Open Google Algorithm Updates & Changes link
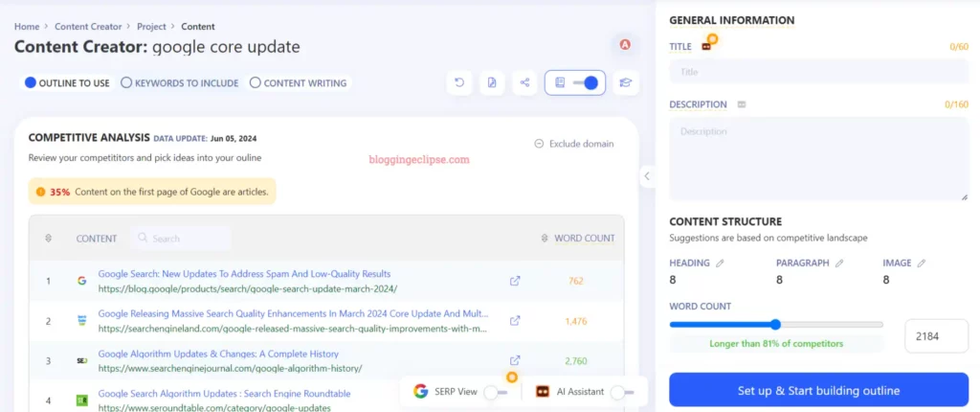 click(x=218, y=354)
